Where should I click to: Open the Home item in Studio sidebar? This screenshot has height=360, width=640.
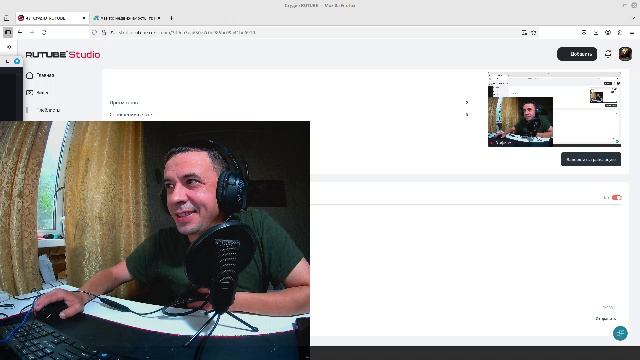point(40,76)
